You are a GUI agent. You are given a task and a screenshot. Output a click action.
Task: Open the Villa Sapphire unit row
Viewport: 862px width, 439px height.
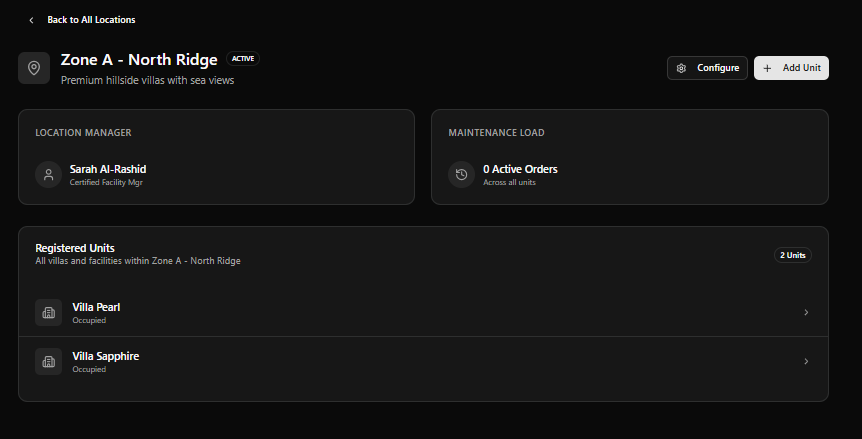[423, 362]
